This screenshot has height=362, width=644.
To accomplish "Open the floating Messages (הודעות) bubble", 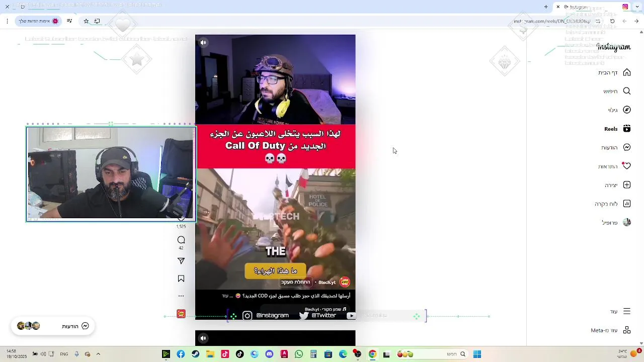I will (53, 326).
